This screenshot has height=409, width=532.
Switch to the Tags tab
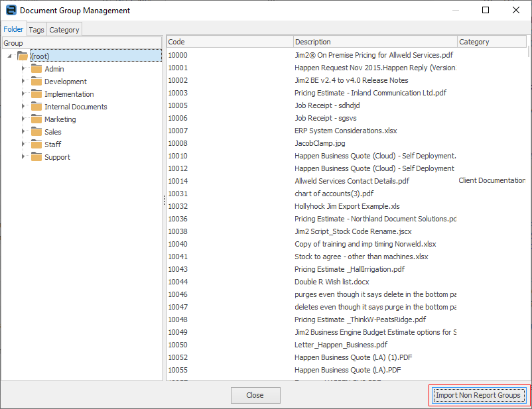click(36, 30)
